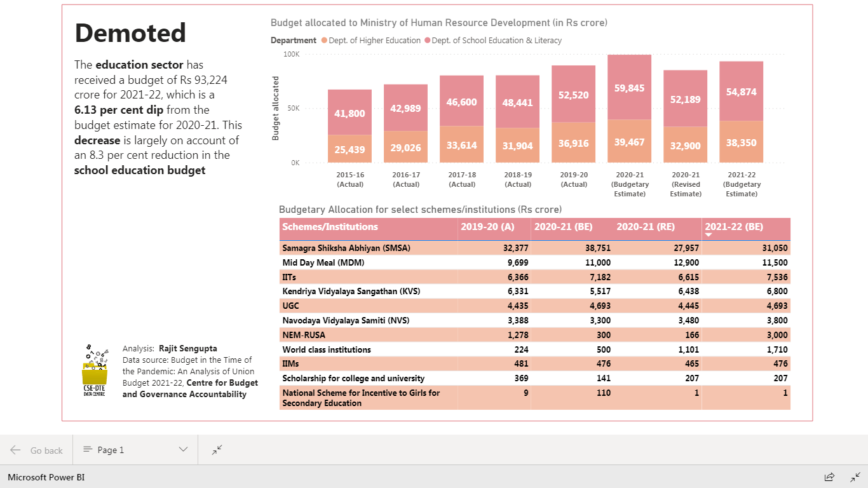Select the 38,350 bar segment for 2021-22
The image size is (868, 488).
[x=741, y=142]
